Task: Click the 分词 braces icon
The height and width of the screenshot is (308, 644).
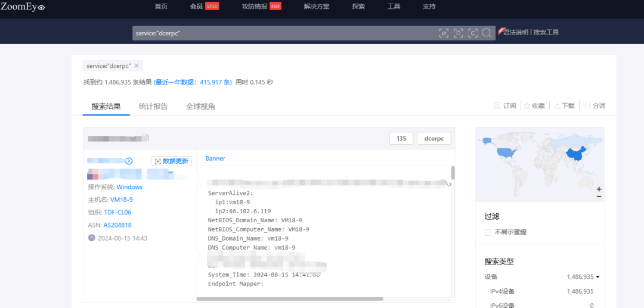Action: 587,106
